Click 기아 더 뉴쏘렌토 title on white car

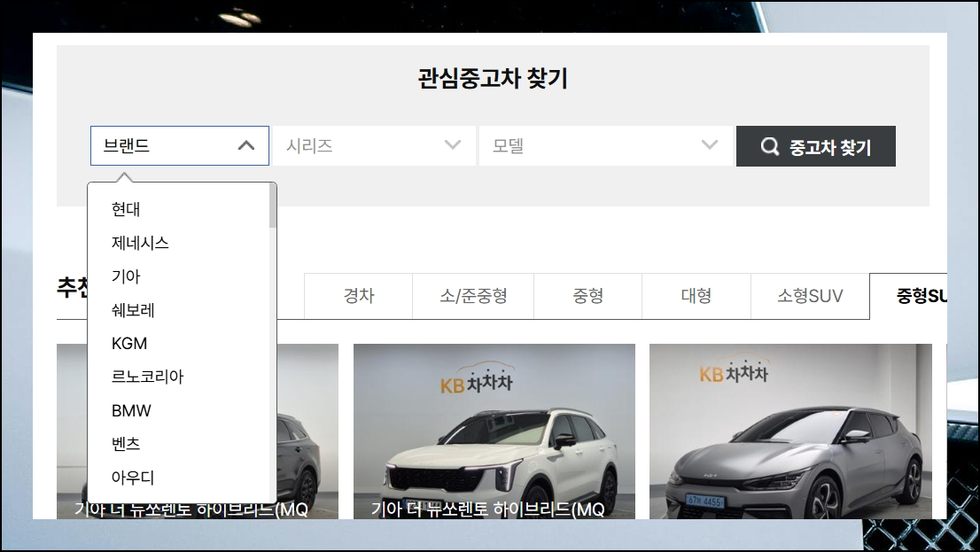pyautogui.click(x=487, y=509)
